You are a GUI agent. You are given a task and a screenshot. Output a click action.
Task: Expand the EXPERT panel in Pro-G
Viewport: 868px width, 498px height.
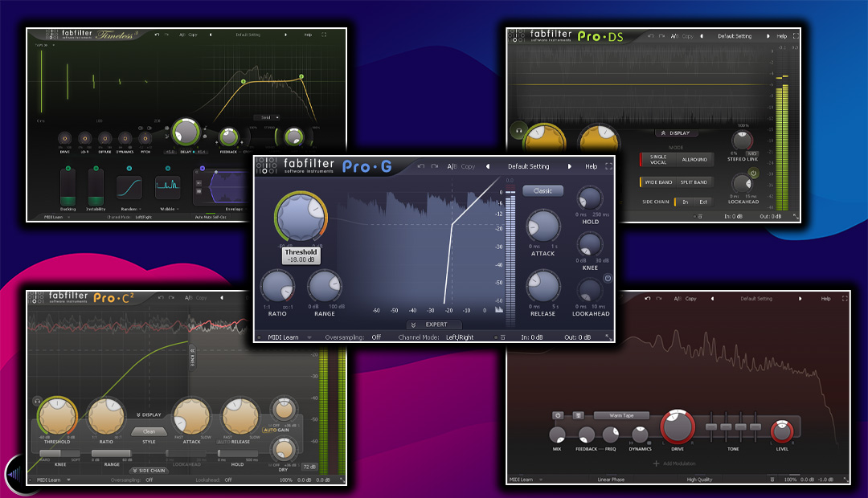click(x=435, y=325)
